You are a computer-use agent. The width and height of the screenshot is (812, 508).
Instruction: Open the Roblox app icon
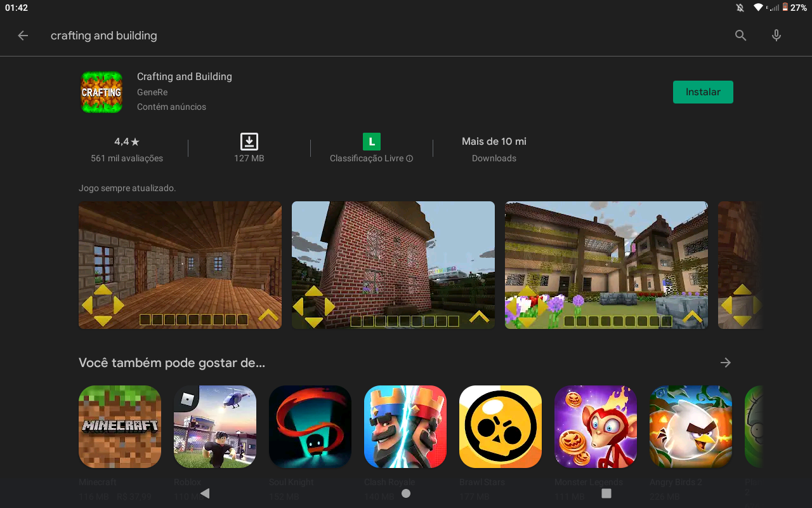[215, 427]
